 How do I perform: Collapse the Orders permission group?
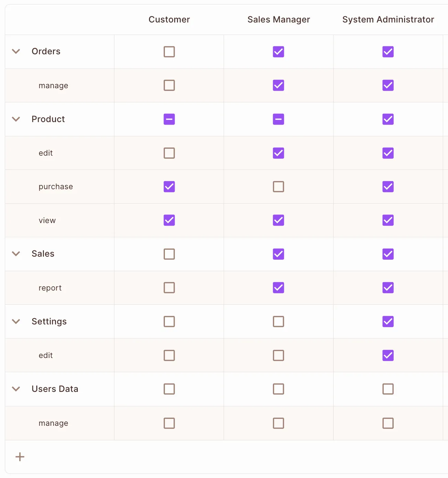(16, 52)
